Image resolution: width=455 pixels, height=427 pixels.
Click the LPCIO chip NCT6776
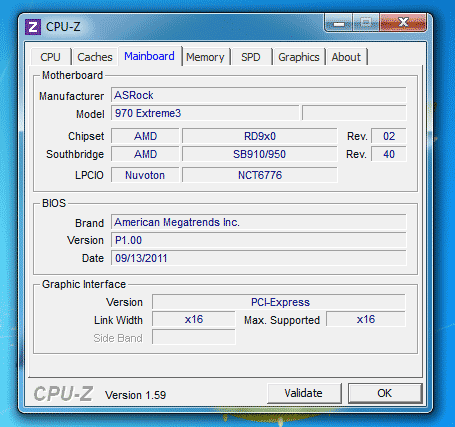click(x=260, y=175)
